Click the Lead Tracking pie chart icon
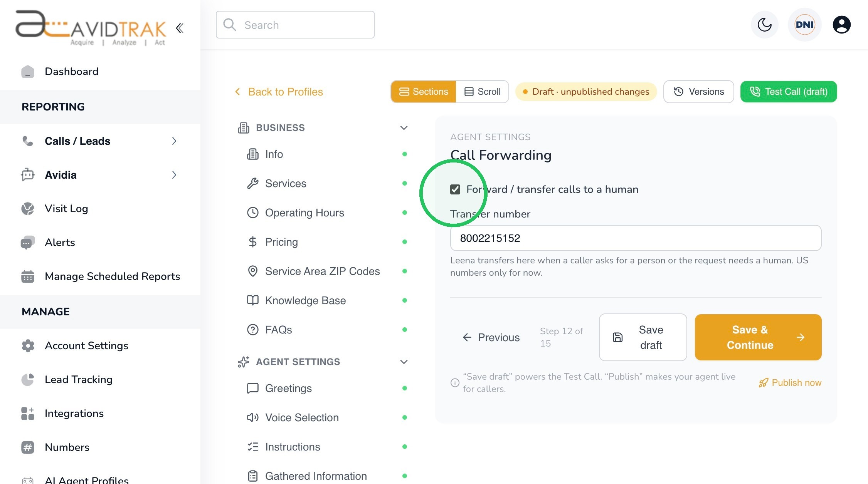The height and width of the screenshot is (484, 868). [28, 380]
